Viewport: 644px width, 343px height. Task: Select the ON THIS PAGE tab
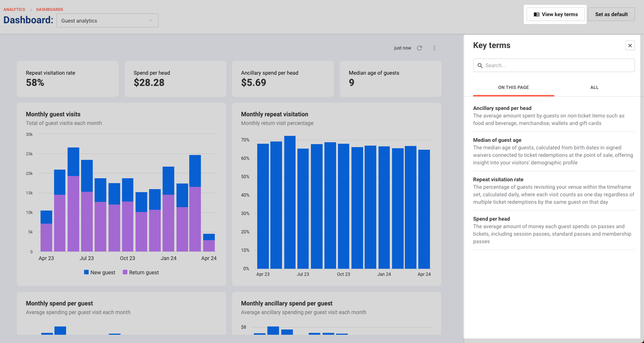tap(513, 87)
